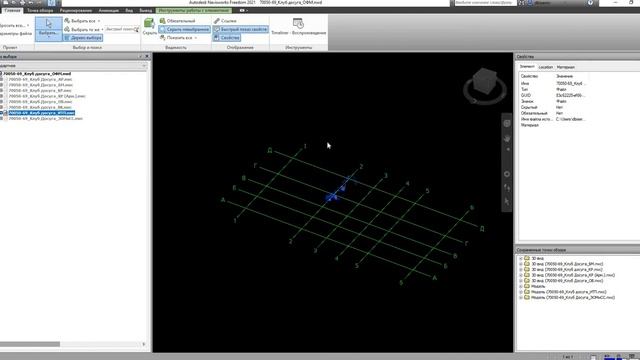Click the Имя property value
The image size is (640, 360).
point(570,83)
